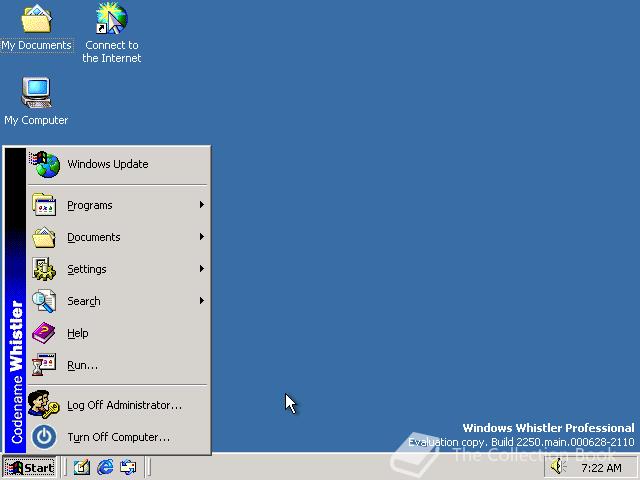The width and height of the screenshot is (640, 480).
Task: Click the 7:22 AM clock
Action: tap(601, 468)
